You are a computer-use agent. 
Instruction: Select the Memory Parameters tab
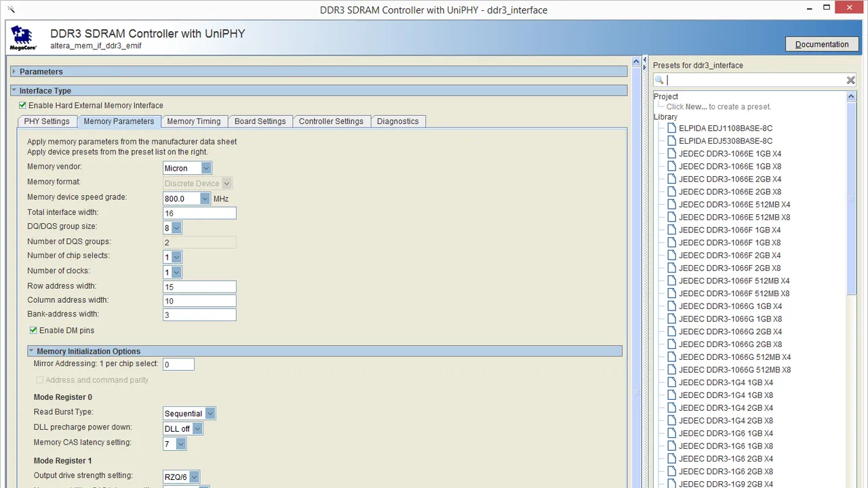click(119, 121)
